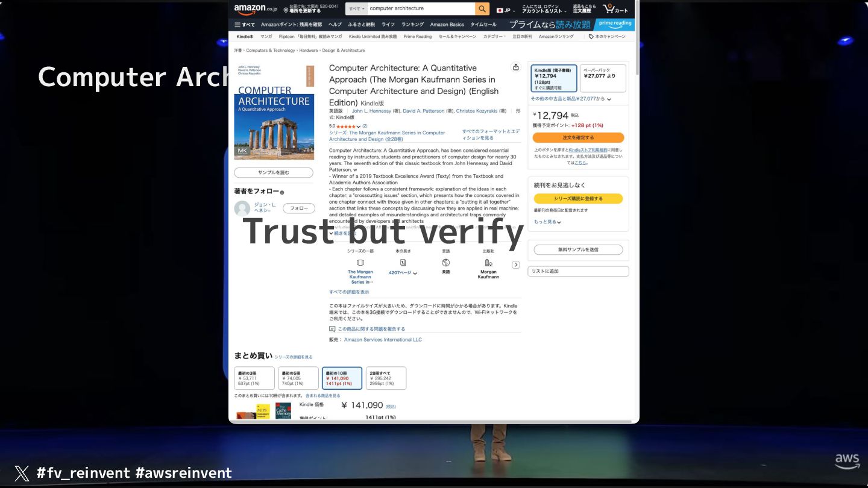
Task: Click すべての詳細を表示 link
Action: click(x=349, y=292)
